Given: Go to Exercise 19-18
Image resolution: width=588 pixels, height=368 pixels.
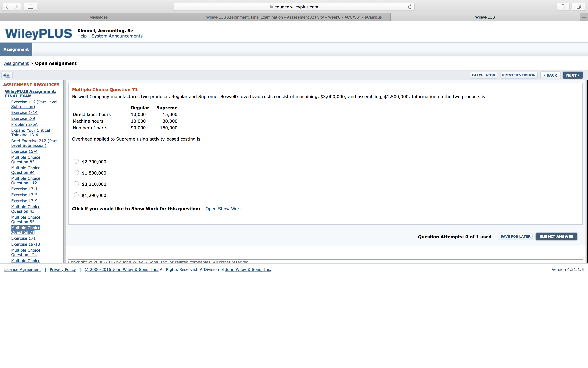Looking at the screenshot, I should [26, 244].
